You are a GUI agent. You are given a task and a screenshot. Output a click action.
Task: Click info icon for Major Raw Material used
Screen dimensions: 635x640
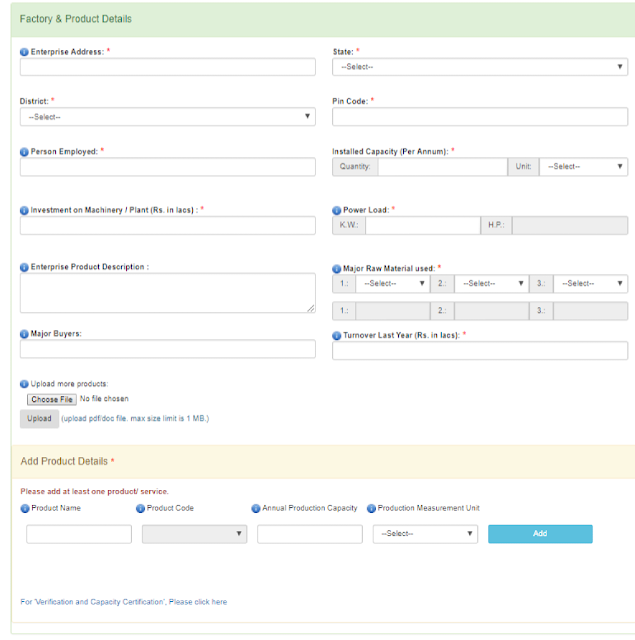coord(336,269)
